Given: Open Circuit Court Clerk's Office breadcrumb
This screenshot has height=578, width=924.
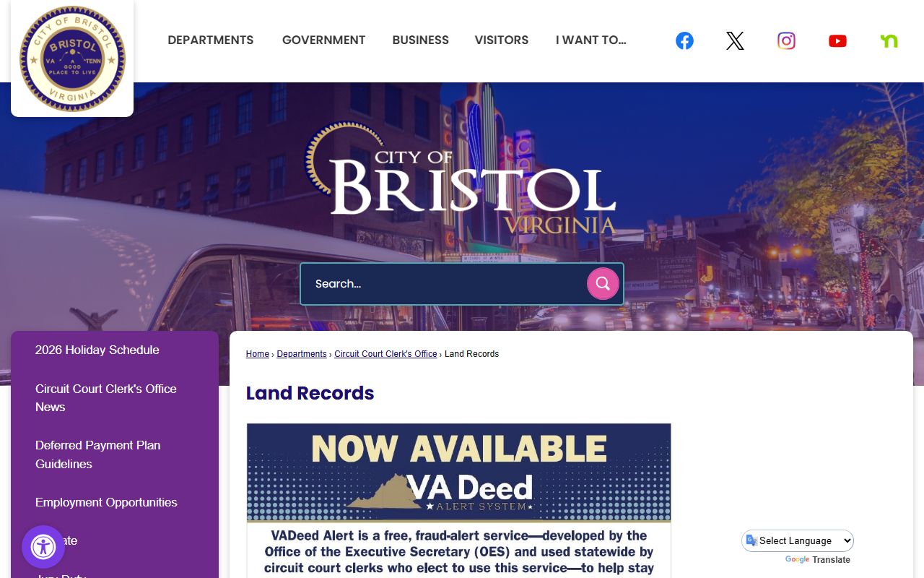Looking at the screenshot, I should point(385,354).
